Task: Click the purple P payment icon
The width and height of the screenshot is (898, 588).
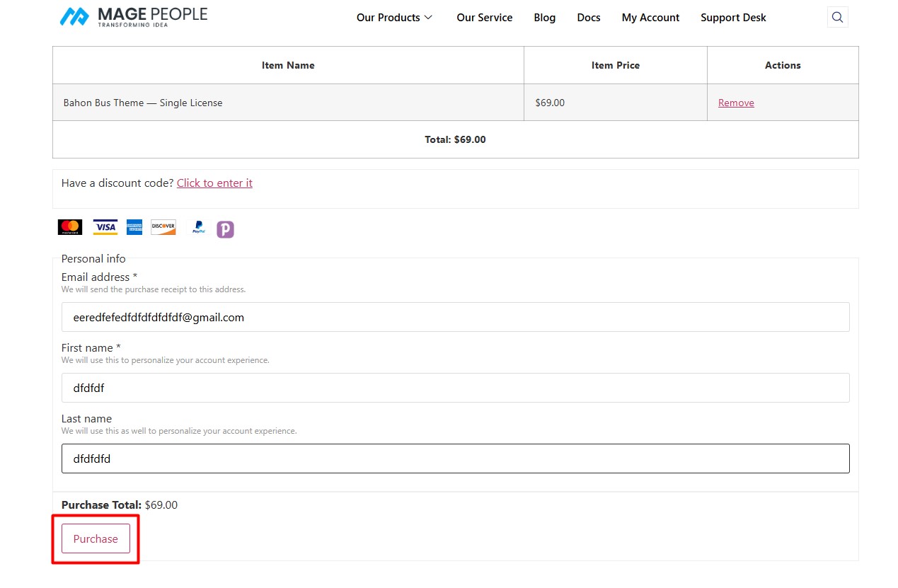Action: click(225, 229)
